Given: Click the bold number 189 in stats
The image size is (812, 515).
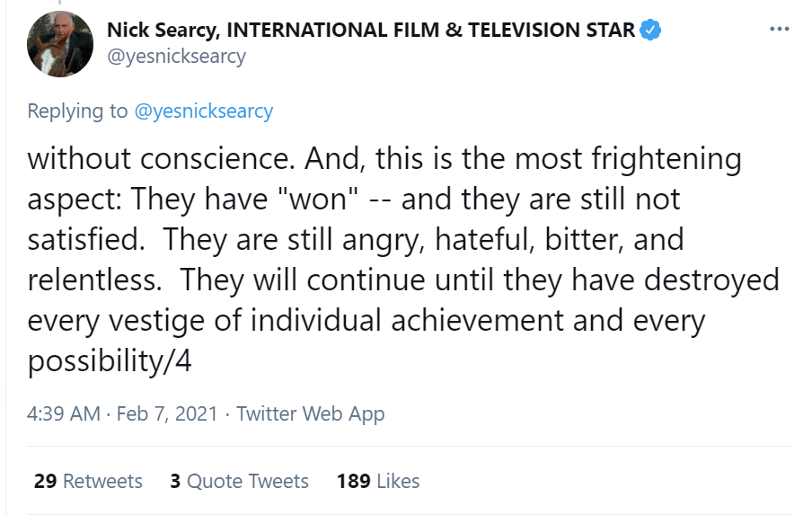Looking at the screenshot, I should [354, 481].
